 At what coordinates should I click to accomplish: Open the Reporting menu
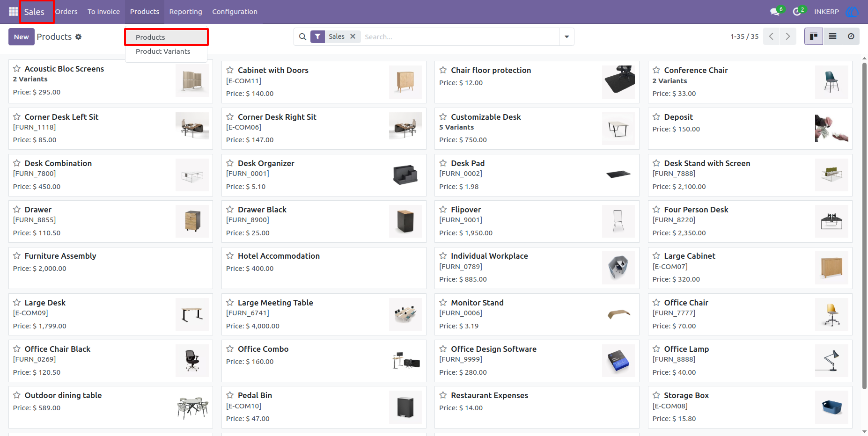tap(186, 12)
